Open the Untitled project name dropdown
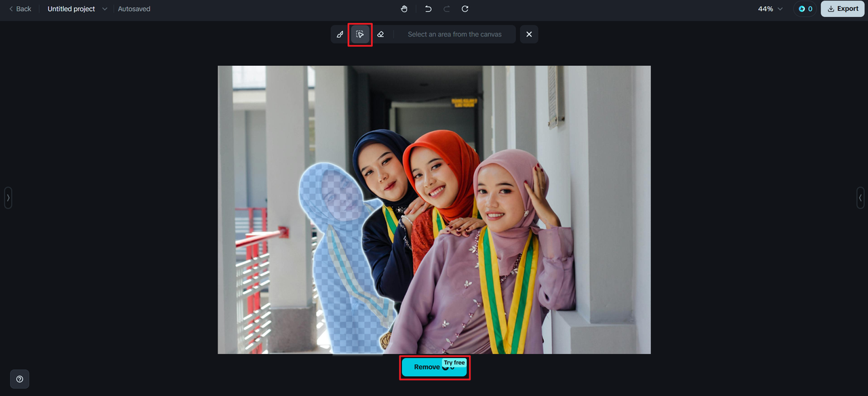The width and height of the screenshot is (868, 396). click(x=77, y=9)
